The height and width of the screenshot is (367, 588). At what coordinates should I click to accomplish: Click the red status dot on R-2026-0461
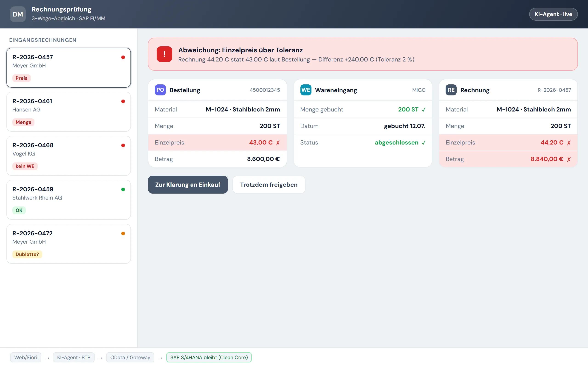(x=123, y=101)
